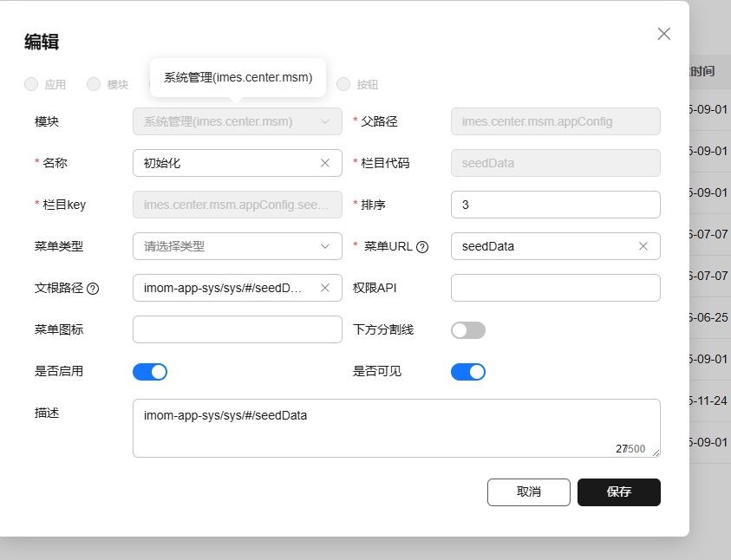Select the 按钮 radio option

(x=343, y=84)
